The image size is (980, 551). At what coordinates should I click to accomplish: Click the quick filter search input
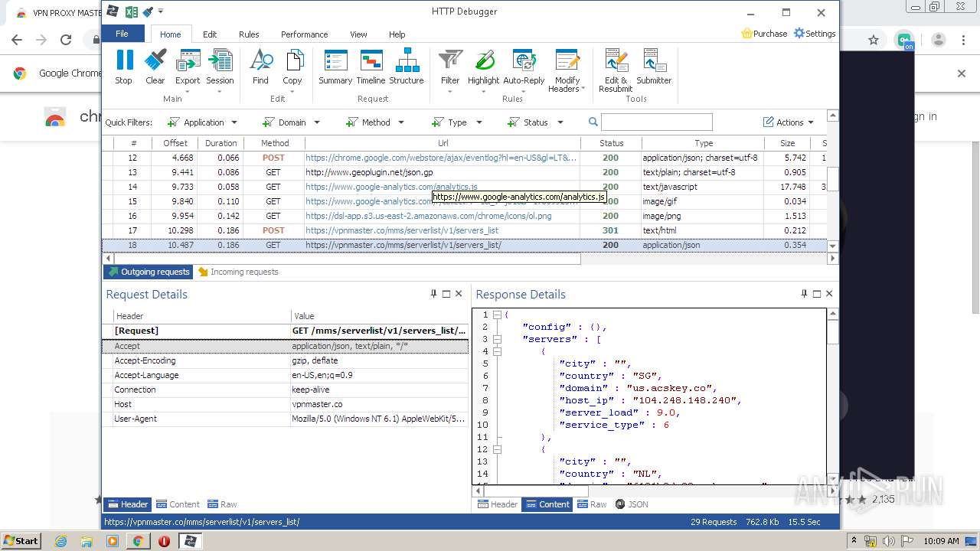(657, 122)
